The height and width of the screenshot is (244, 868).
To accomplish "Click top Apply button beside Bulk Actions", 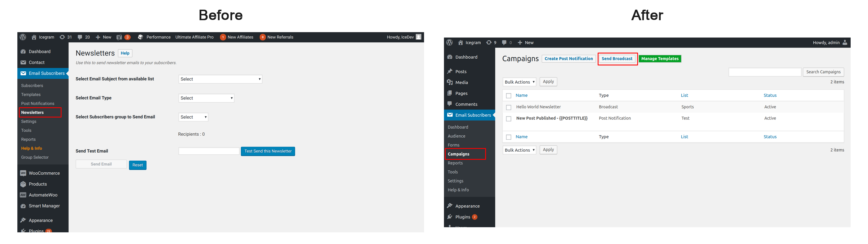I will click(x=548, y=82).
